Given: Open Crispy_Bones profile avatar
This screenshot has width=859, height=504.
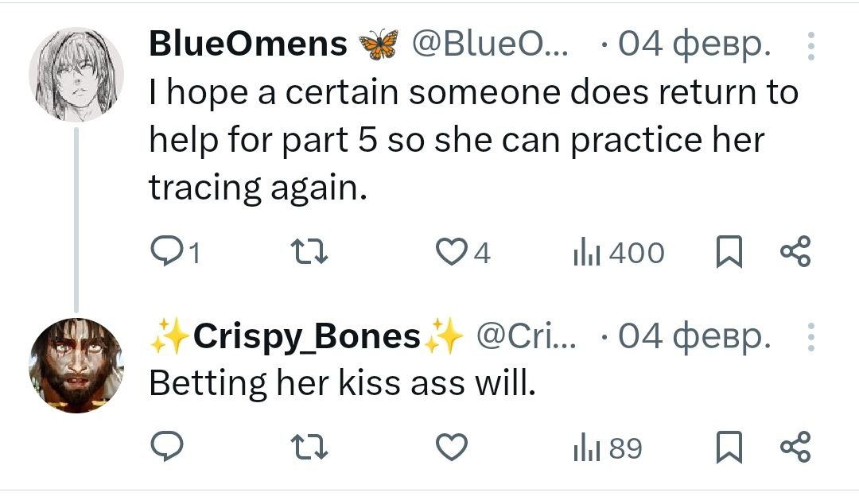Looking at the screenshot, I should point(76,366).
